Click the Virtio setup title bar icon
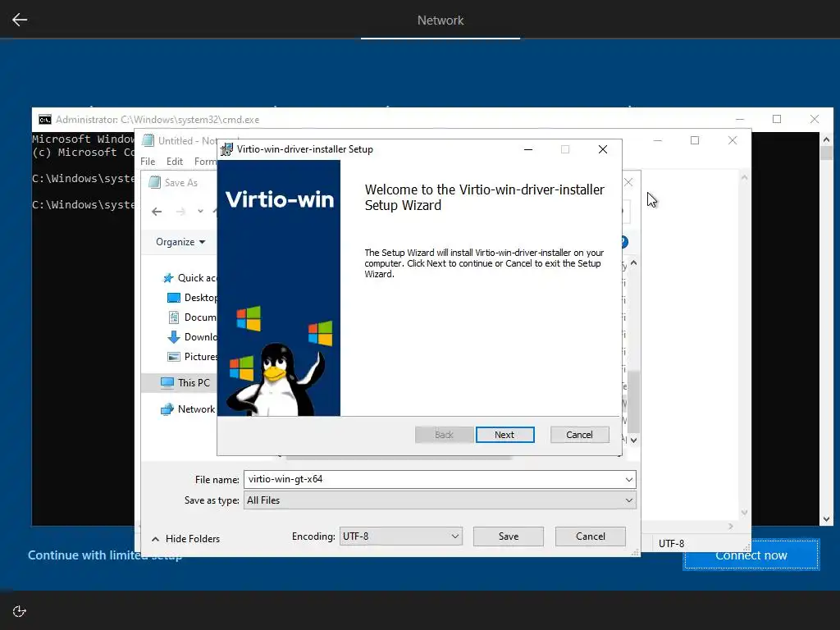The image size is (840, 630). click(x=227, y=149)
